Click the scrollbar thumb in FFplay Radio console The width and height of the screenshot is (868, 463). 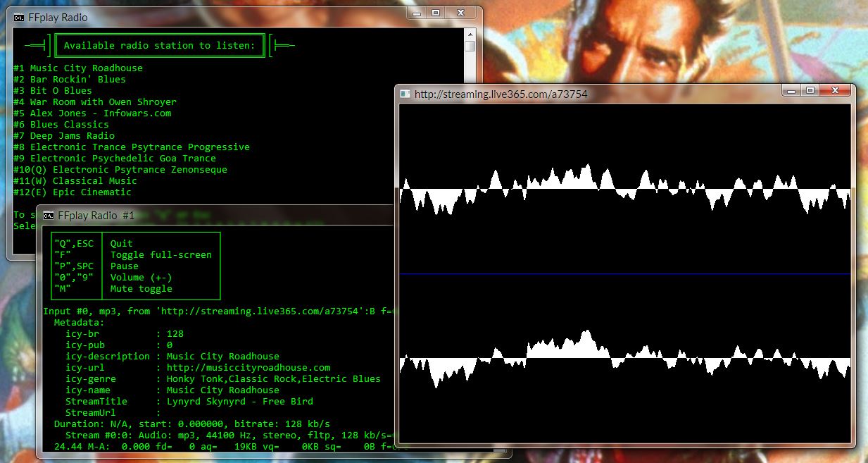point(470,47)
